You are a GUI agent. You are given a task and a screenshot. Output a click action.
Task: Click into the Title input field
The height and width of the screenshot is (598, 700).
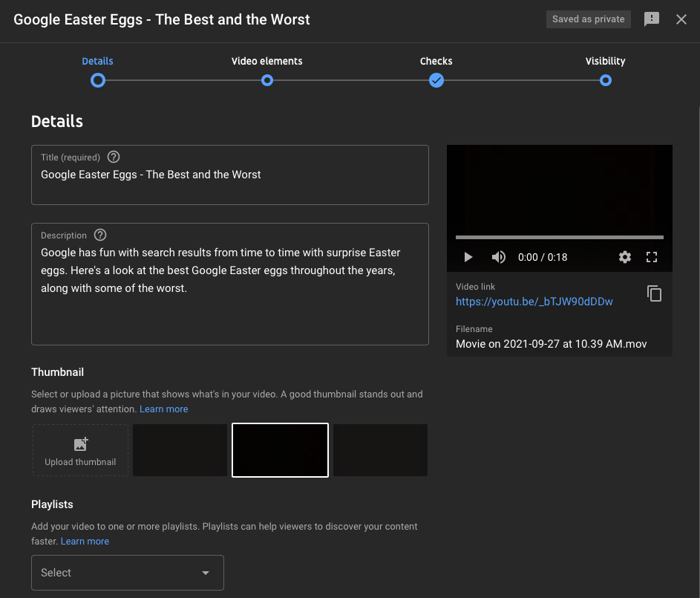[230, 175]
